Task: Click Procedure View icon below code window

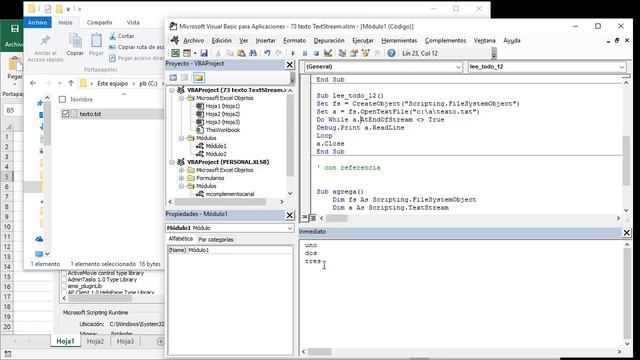Action: coord(304,218)
